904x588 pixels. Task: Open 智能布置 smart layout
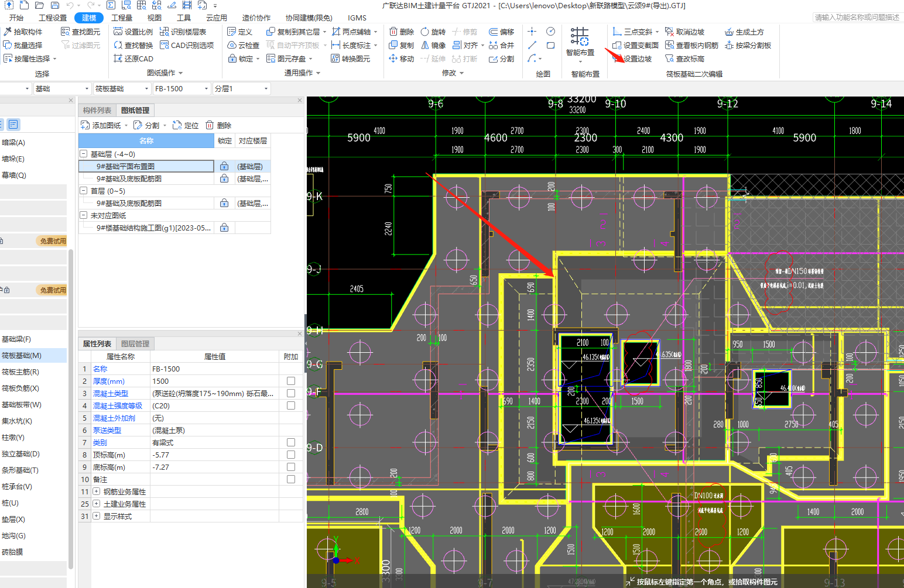[580, 44]
